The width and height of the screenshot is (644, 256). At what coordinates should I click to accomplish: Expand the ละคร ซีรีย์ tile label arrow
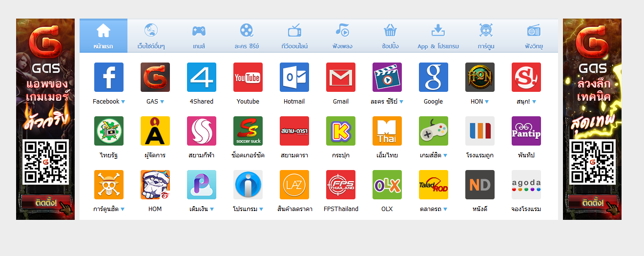coord(401,102)
